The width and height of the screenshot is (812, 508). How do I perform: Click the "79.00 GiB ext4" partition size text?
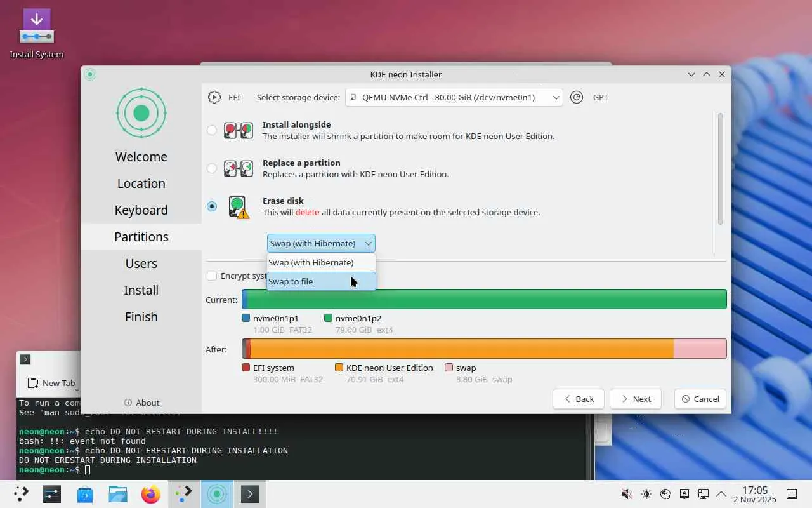pyautogui.click(x=364, y=330)
